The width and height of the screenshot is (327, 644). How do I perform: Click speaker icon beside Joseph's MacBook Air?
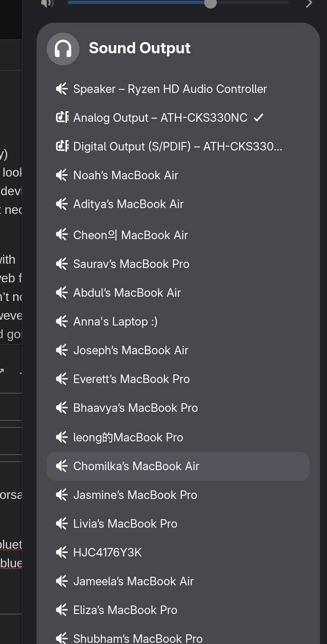point(62,350)
